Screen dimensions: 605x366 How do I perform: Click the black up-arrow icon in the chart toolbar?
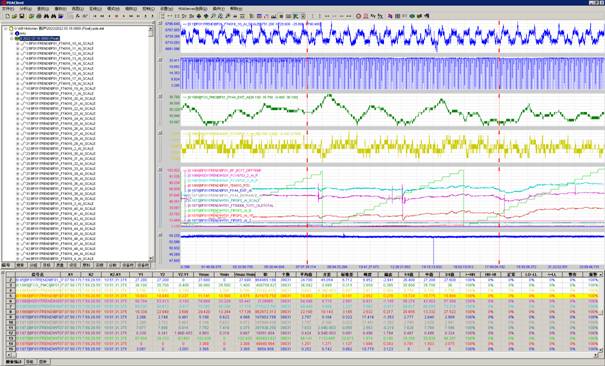click(x=199, y=16)
